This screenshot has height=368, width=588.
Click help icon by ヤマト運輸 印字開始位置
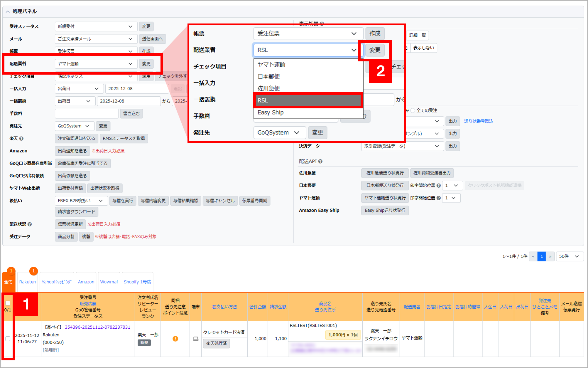[439, 198]
